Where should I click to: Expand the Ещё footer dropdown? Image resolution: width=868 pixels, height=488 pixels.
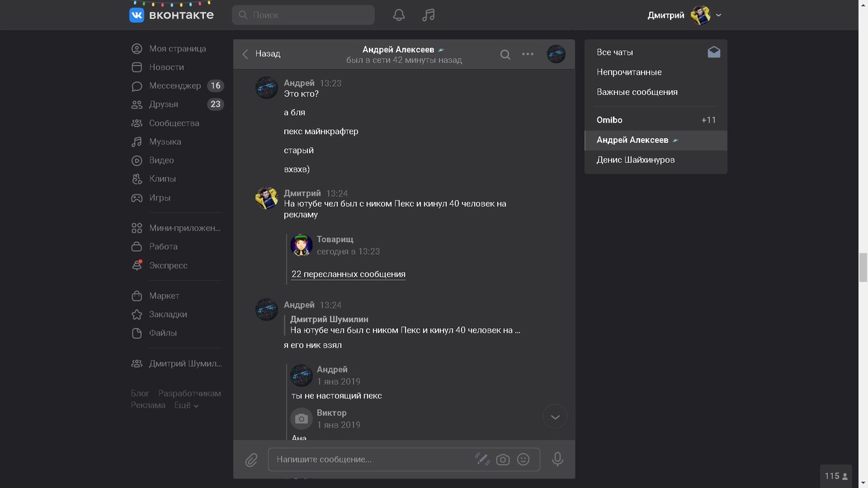tap(186, 405)
